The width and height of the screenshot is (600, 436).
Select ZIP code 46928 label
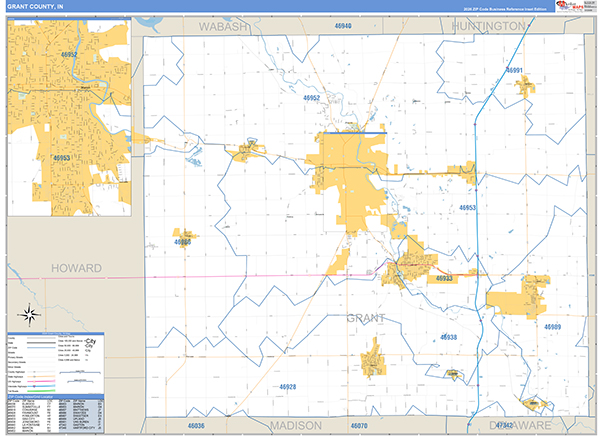pyautogui.click(x=287, y=386)
